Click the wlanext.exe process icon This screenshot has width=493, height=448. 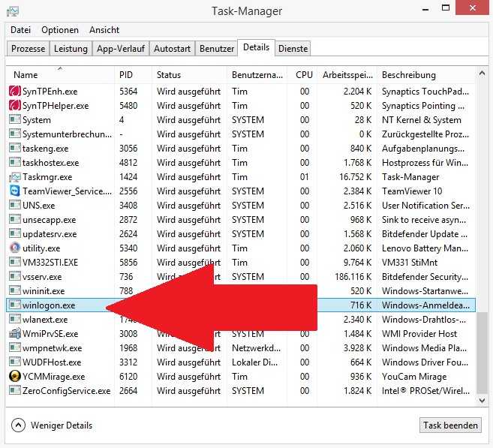pyautogui.click(x=15, y=319)
